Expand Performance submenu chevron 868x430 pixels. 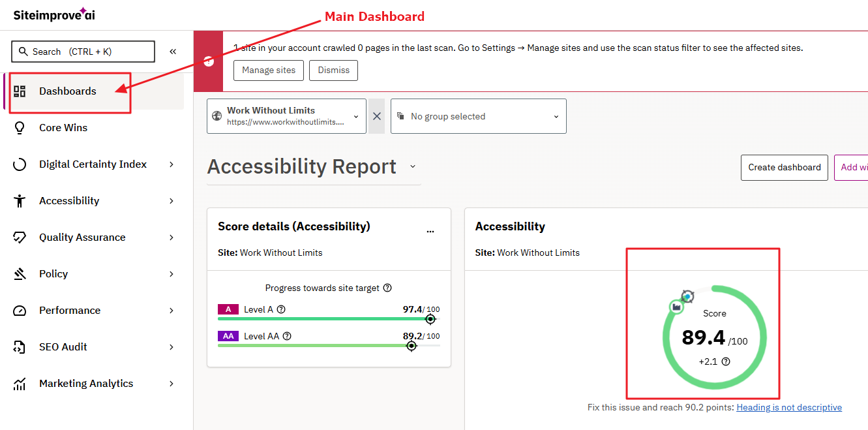pos(172,311)
